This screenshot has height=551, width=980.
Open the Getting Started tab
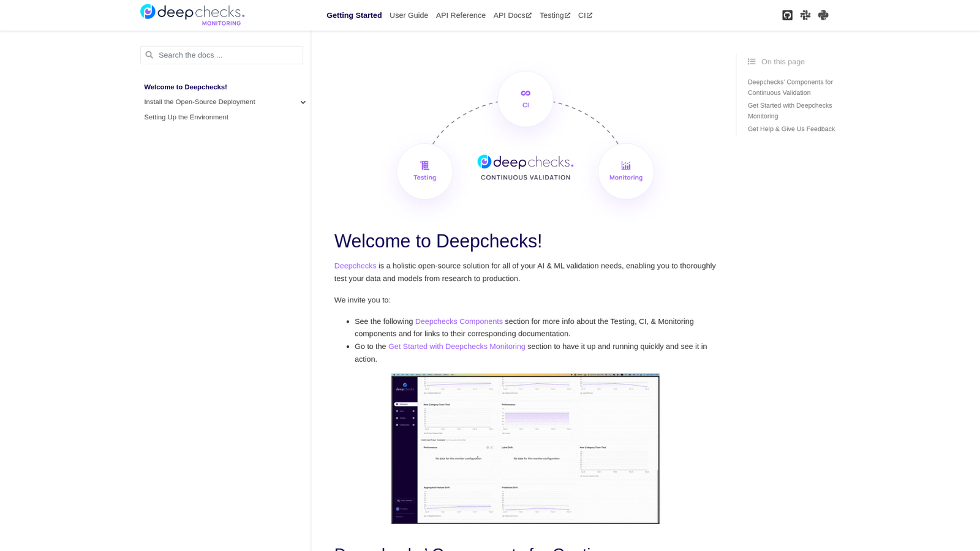354,15
